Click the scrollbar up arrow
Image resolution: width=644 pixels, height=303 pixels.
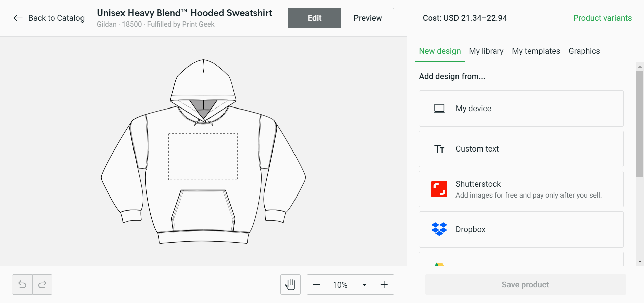640,66
